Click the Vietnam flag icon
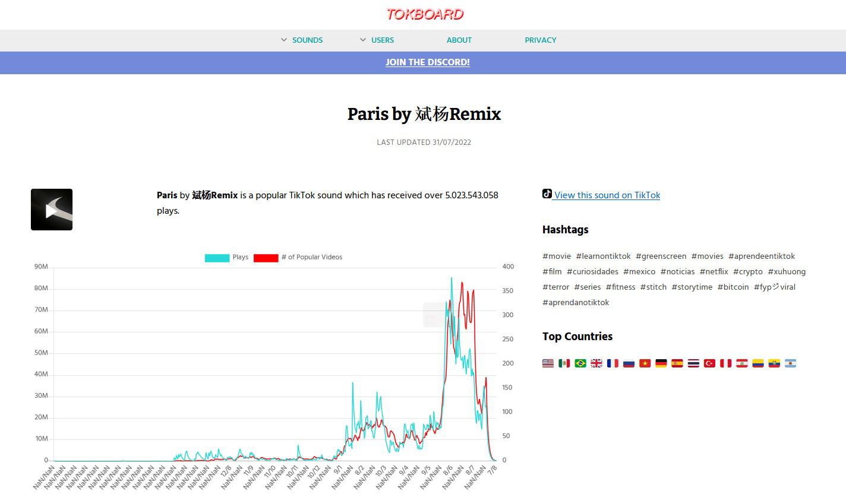 645,363
